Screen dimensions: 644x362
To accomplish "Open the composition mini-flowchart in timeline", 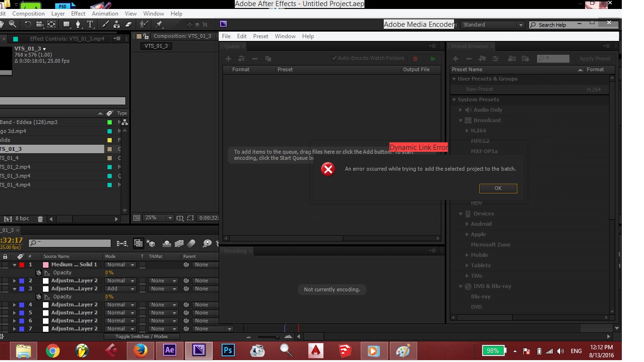I will click(x=122, y=243).
